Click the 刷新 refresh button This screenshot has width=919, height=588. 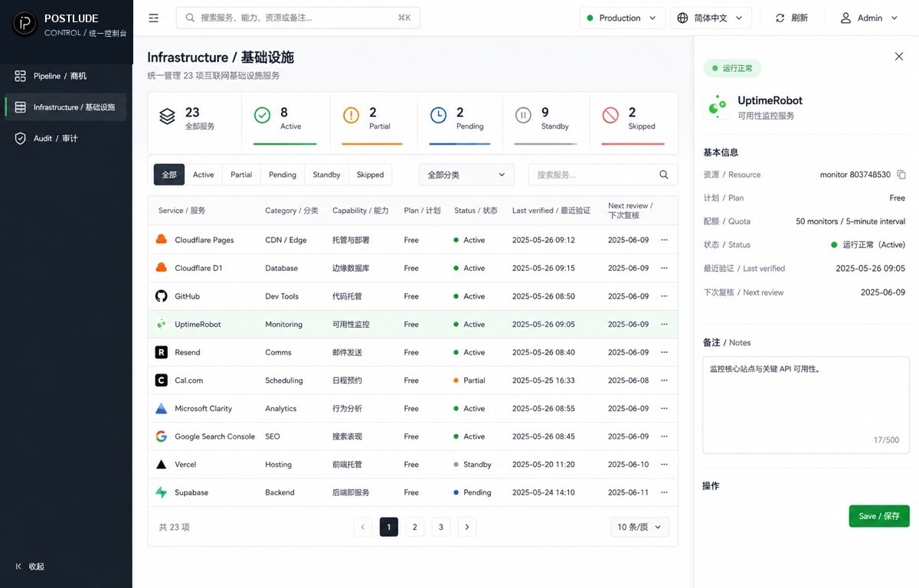pyautogui.click(x=792, y=18)
